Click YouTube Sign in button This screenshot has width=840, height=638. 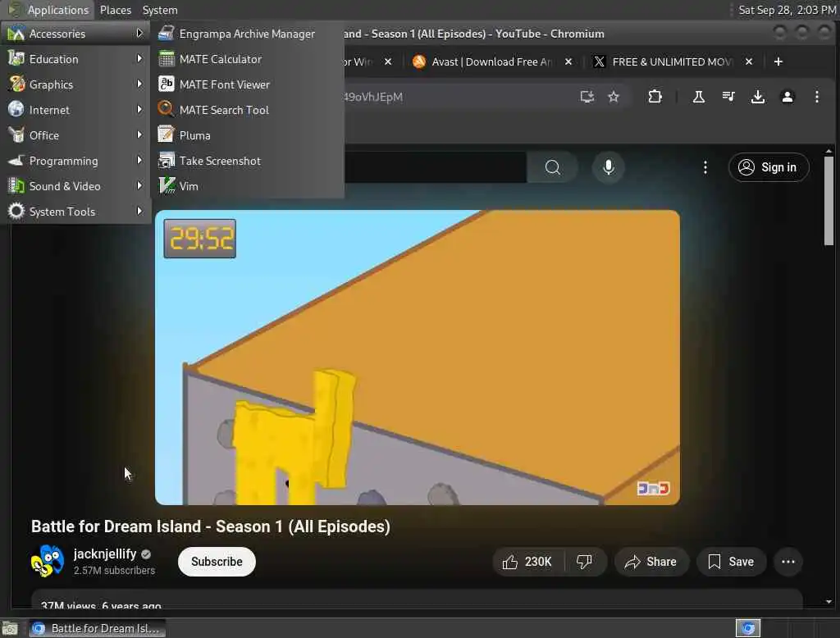769,167
